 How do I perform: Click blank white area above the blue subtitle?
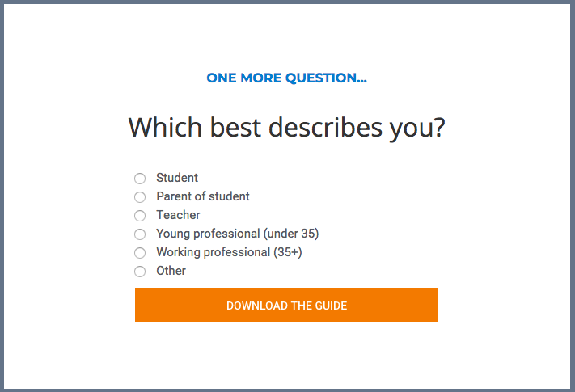point(287,36)
